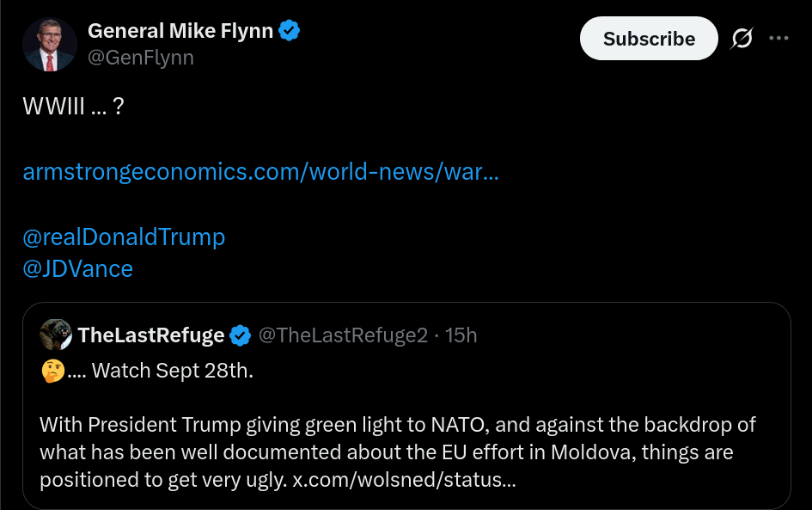Click TheLastRefuge display name

click(151, 335)
